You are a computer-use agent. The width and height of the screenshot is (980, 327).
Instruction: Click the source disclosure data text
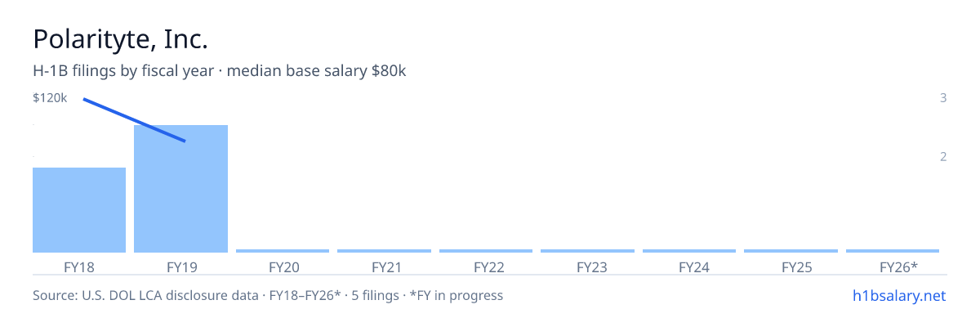[x=268, y=295]
